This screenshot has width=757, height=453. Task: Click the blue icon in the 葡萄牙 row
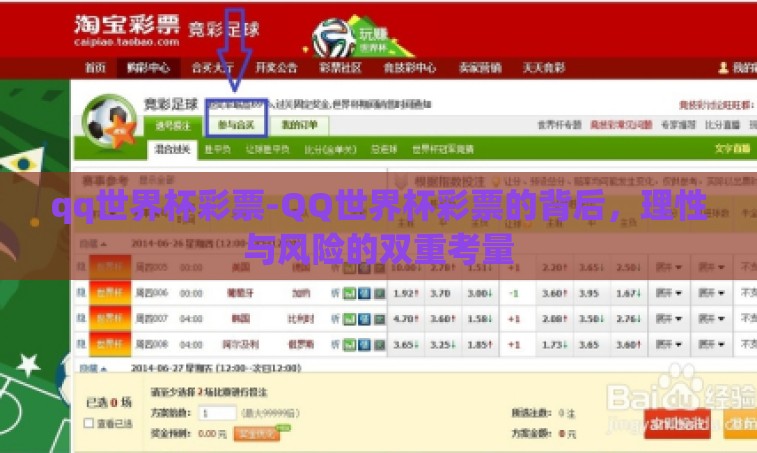tap(364, 293)
